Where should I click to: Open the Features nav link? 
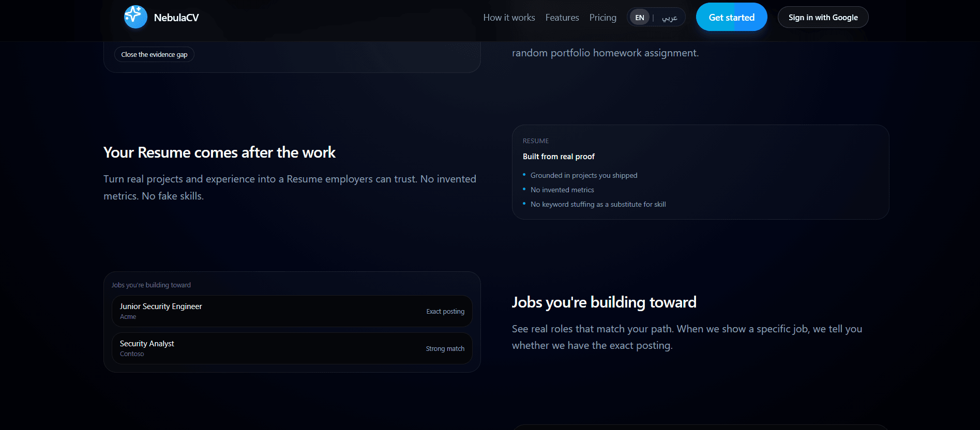tap(562, 18)
